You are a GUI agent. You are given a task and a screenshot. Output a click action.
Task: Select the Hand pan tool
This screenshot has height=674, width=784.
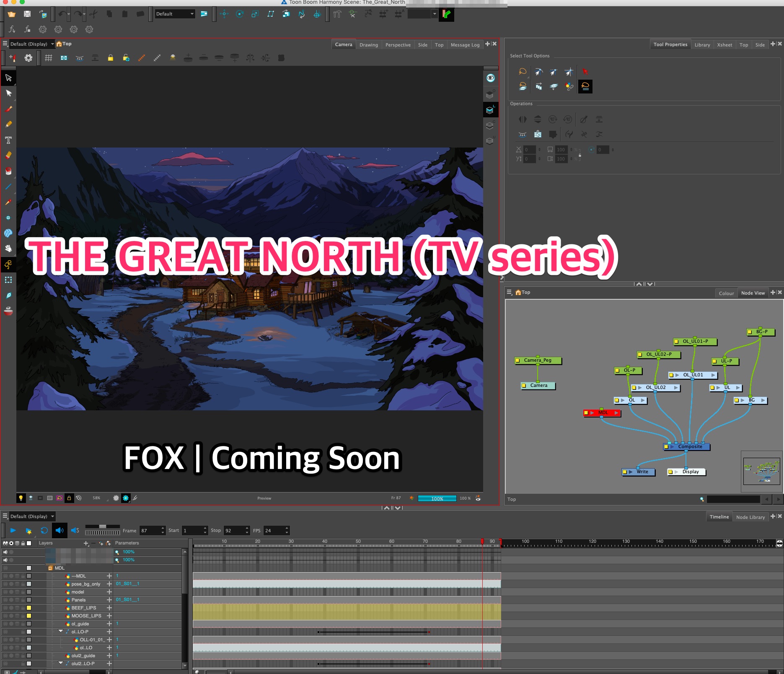point(8,249)
